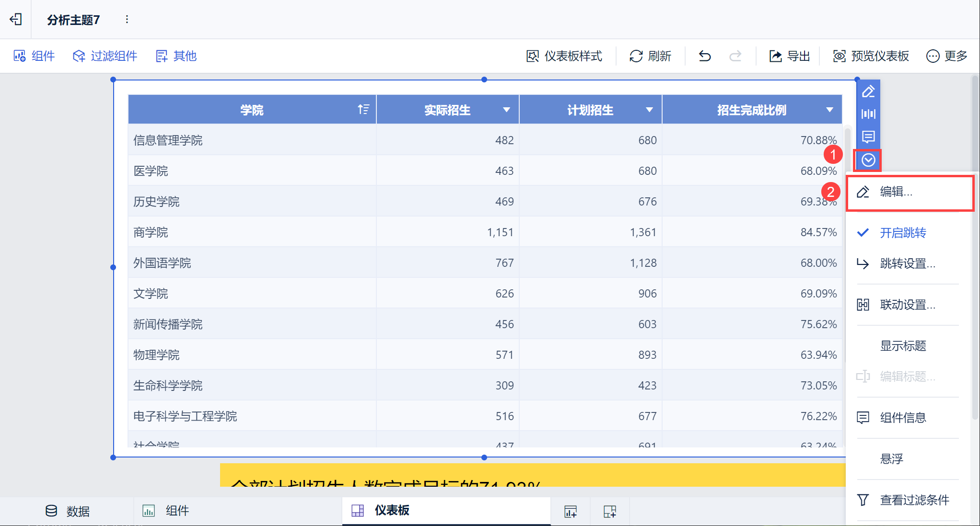Open 实际招生 column header dropdown arrow
This screenshot has height=526, width=980.
pyautogui.click(x=506, y=110)
